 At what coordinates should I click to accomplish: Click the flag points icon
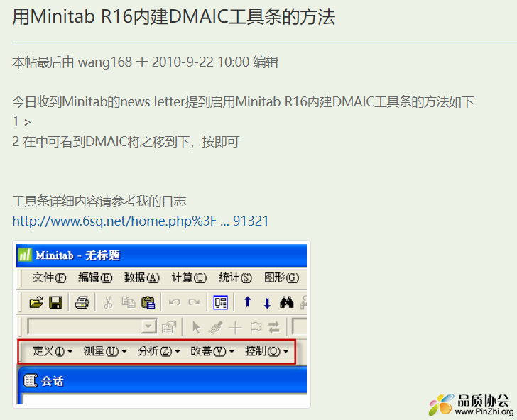pyautogui.click(x=255, y=328)
